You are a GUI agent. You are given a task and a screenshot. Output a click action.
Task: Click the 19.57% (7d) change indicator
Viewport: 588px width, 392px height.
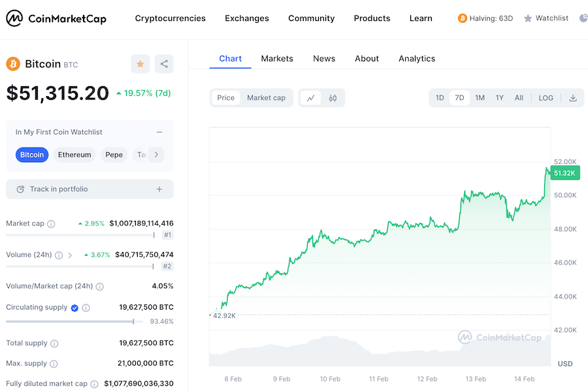click(x=144, y=93)
